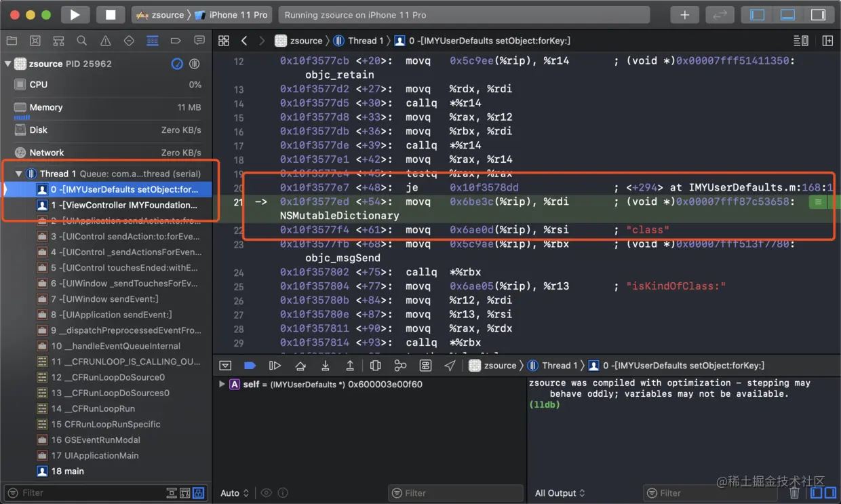The image size is (841, 504).
Task: Open the zsource scheme selector
Action: point(160,14)
